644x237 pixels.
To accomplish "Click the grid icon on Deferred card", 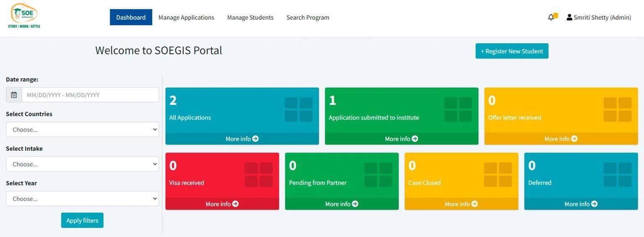I will point(617,174).
